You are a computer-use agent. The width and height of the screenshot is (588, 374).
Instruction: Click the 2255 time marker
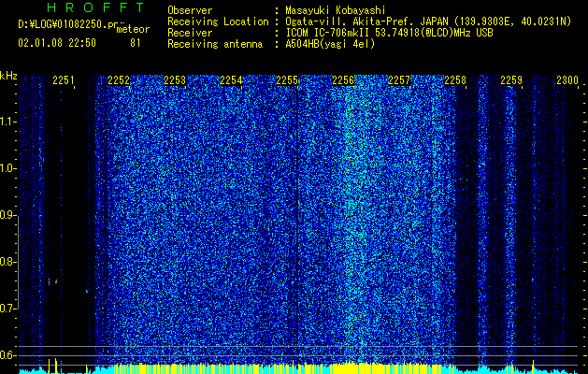pyautogui.click(x=287, y=80)
